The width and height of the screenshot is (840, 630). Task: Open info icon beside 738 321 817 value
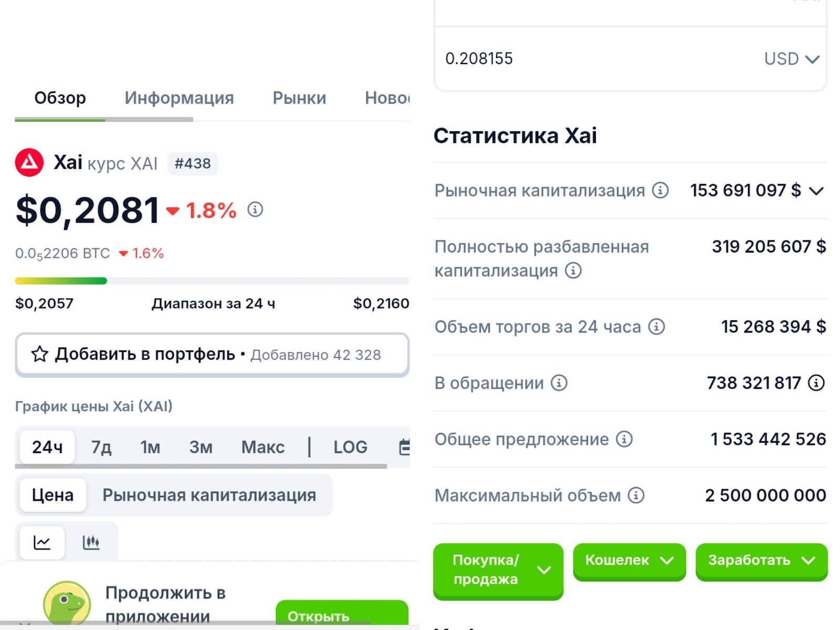[816, 383]
